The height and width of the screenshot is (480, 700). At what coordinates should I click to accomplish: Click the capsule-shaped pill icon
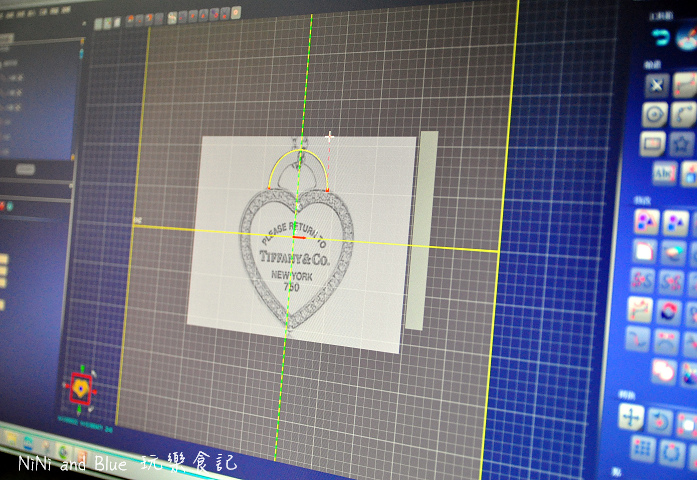click(x=674, y=252)
